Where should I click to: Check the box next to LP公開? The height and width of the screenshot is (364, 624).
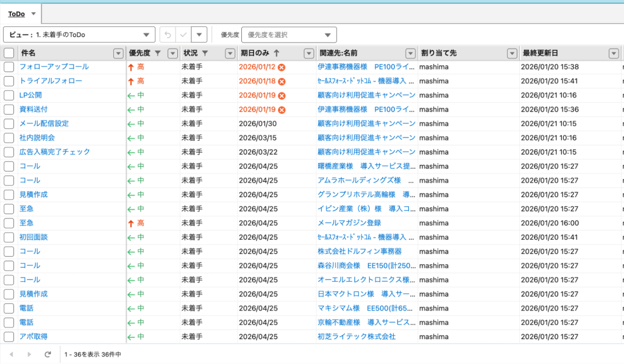pyautogui.click(x=9, y=95)
